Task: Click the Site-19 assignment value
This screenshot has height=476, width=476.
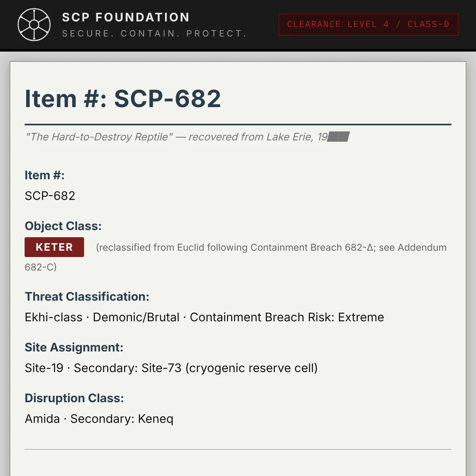Action: point(44,368)
